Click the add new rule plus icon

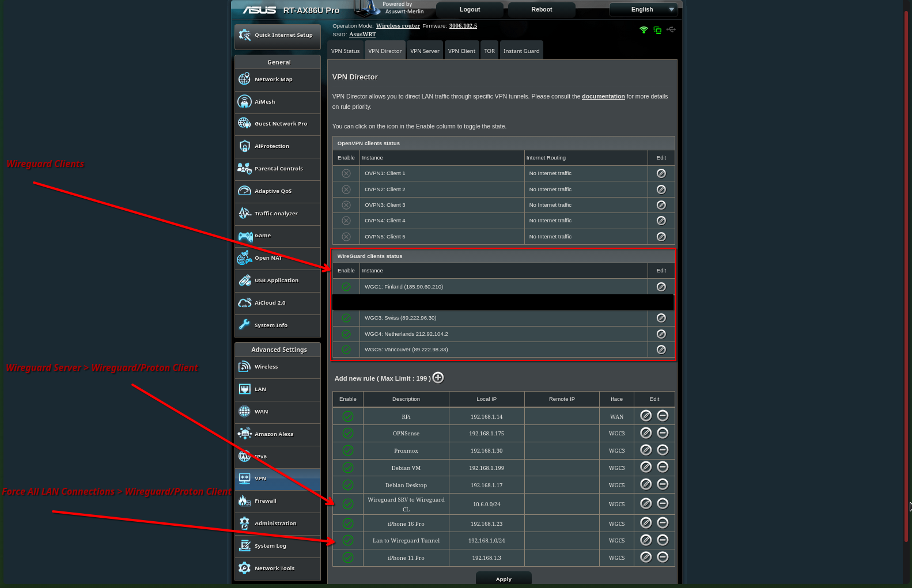tap(438, 378)
